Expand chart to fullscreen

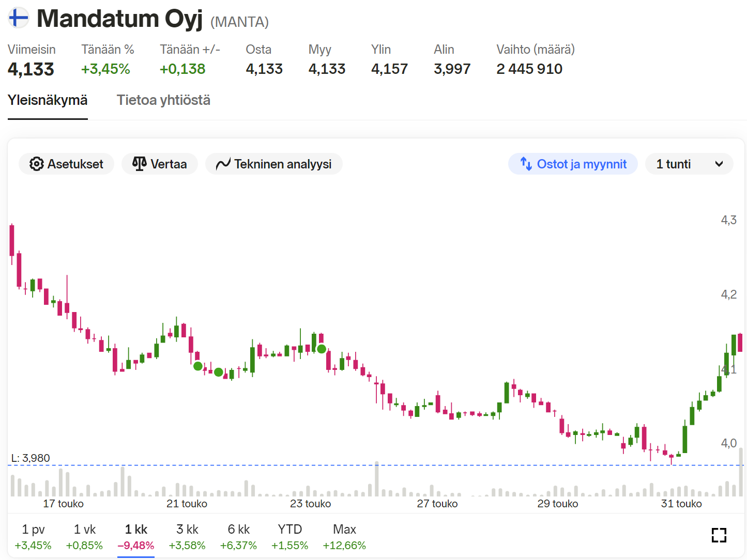(x=719, y=535)
